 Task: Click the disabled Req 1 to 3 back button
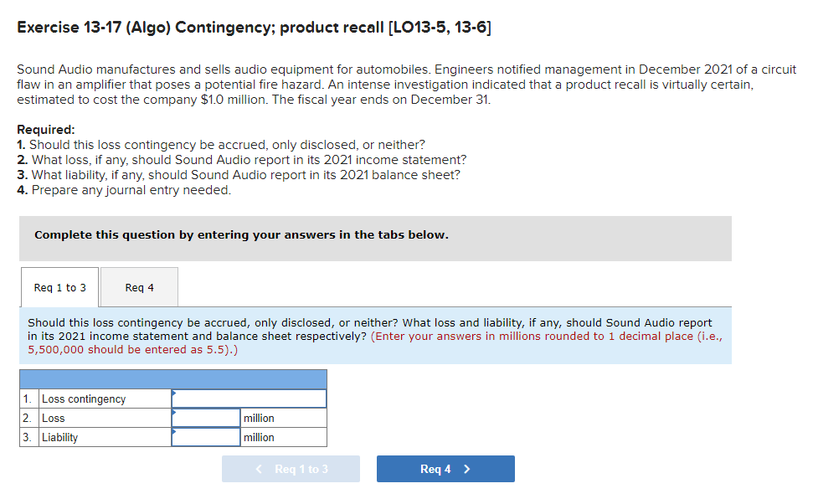[x=291, y=468]
